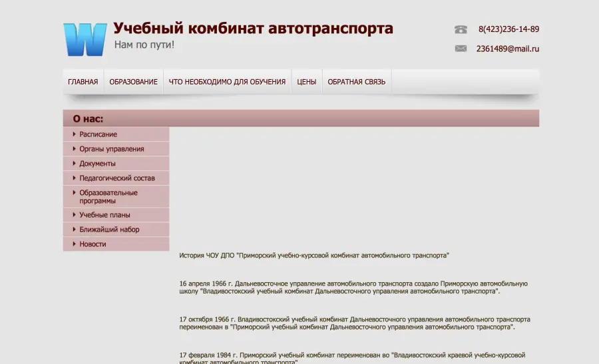Screen dimensions: 599x364
Task: Select Что необходимо для обучения menu
Action: (227, 82)
